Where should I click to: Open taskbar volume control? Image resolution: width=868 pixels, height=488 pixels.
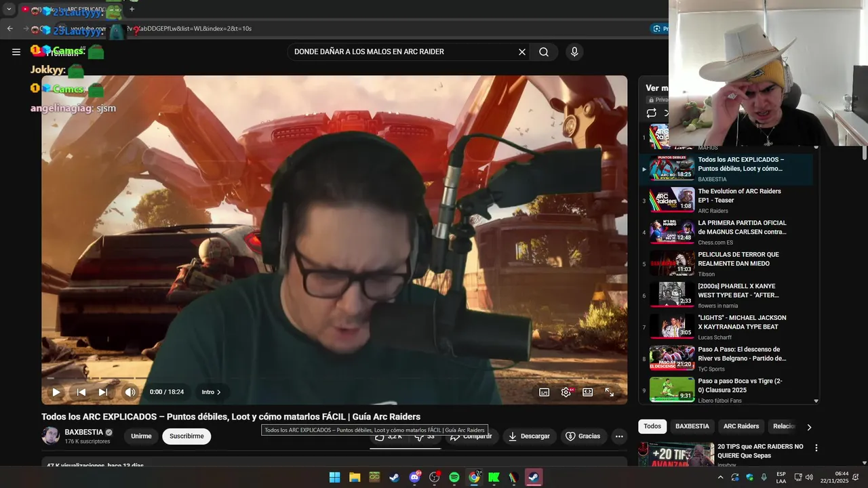[x=809, y=477]
